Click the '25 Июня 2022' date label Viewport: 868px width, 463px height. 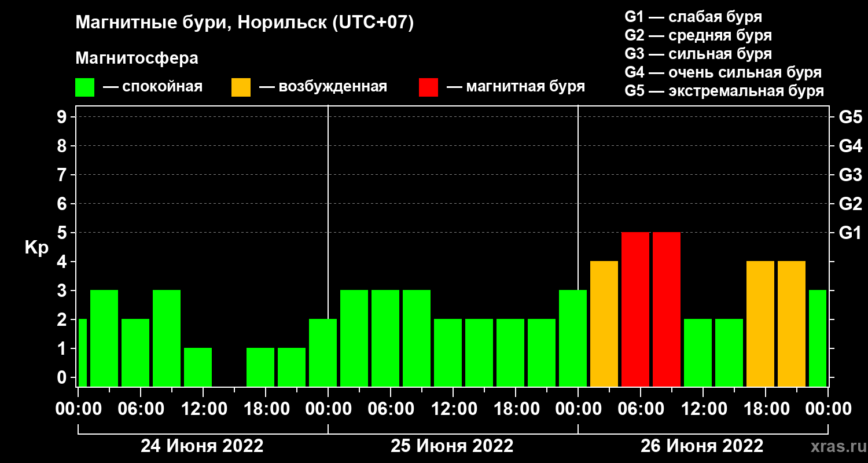pyautogui.click(x=452, y=446)
